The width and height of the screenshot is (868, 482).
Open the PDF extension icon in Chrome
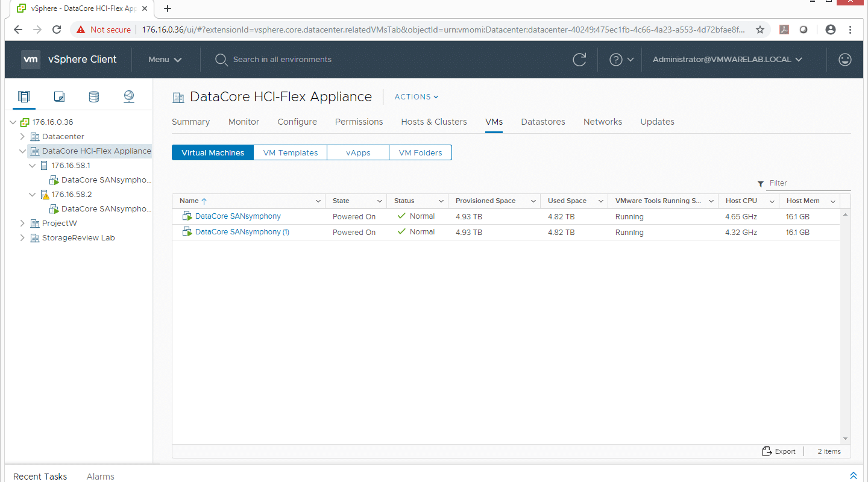(784, 30)
